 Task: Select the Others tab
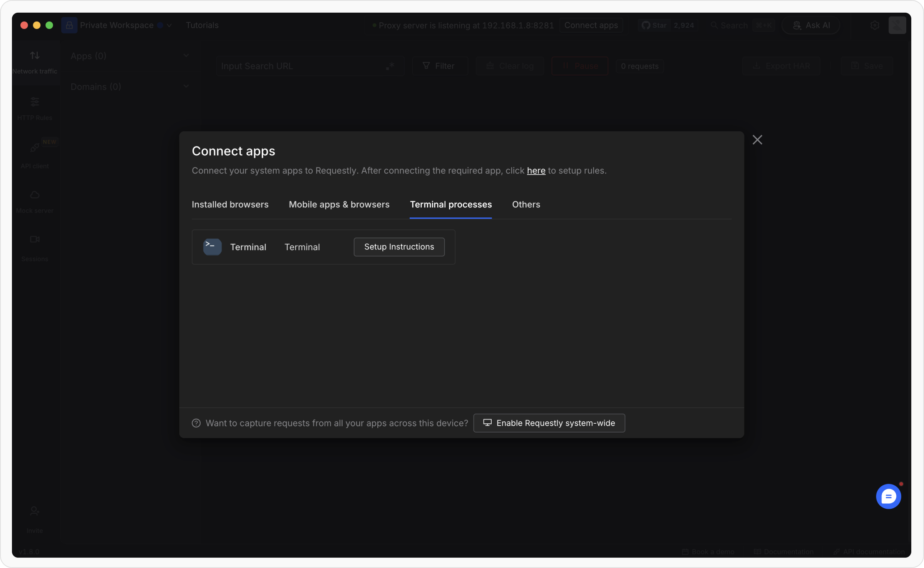[x=526, y=205]
